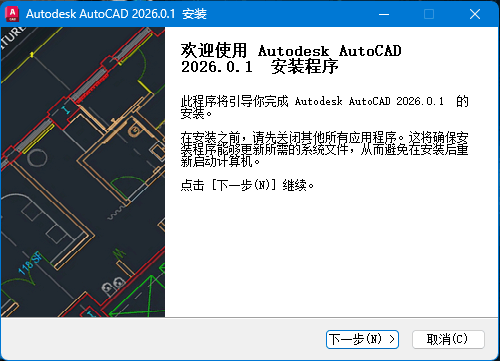Cancel installation via 取消(C) button
This screenshot has width=500, height=361.
point(448,339)
